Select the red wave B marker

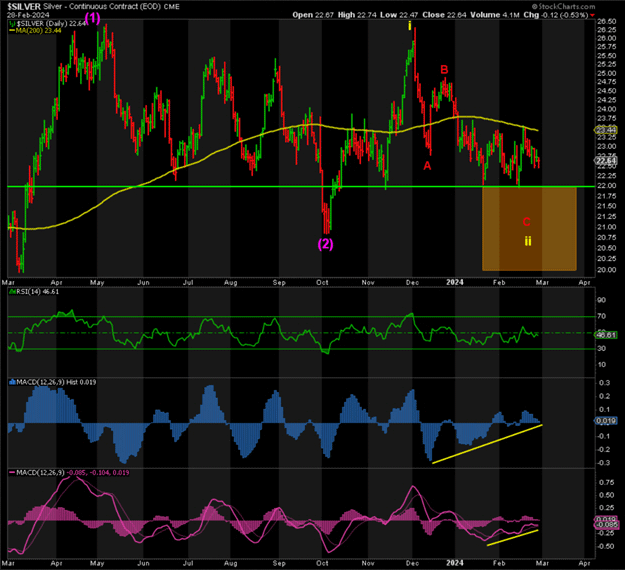pyautogui.click(x=444, y=70)
